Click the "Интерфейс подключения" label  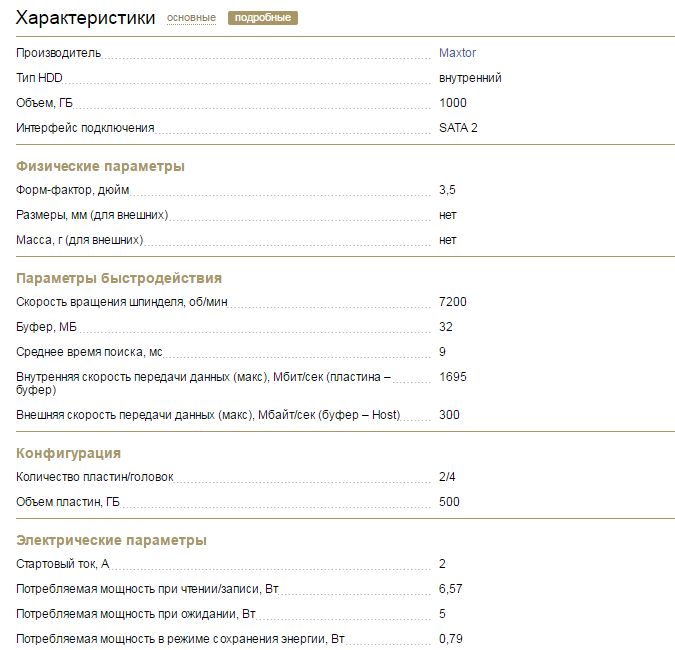click(x=85, y=128)
